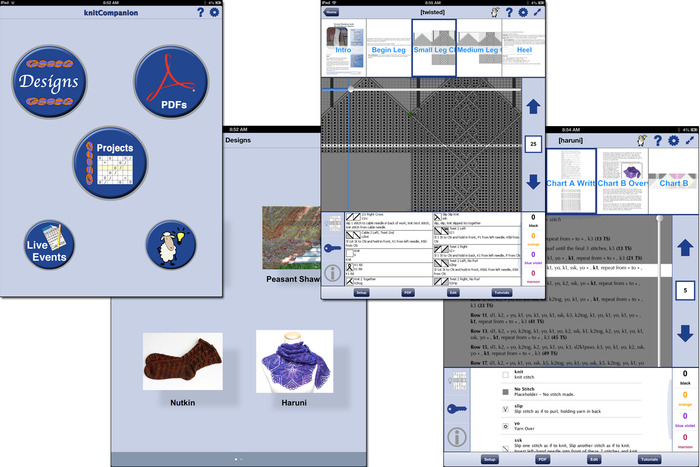The width and height of the screenshot is (700, 467).
Task: Tap black counter in haruni project
Action: point(685,377)
